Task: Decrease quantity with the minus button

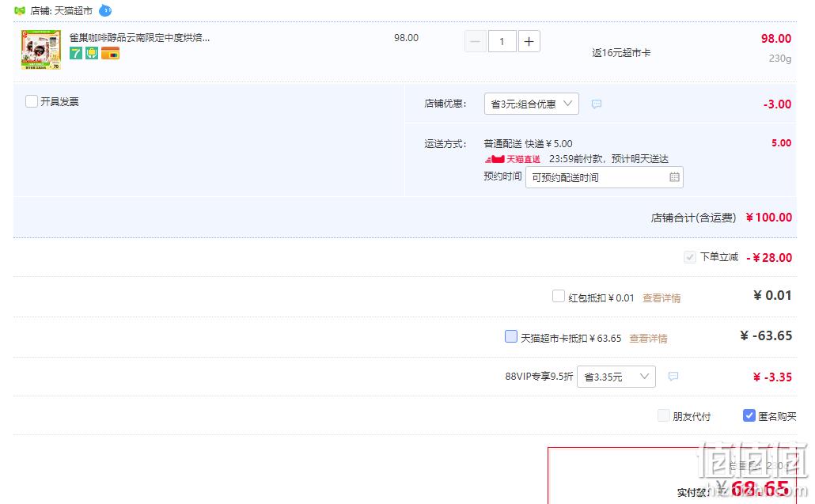Action: 475,42
